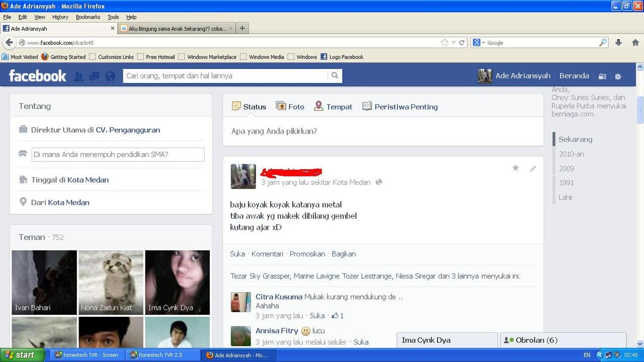Click the CV. Pengangguran link
Image resolution: width=644 pixels, height=362 pixels.
(128, 130)
